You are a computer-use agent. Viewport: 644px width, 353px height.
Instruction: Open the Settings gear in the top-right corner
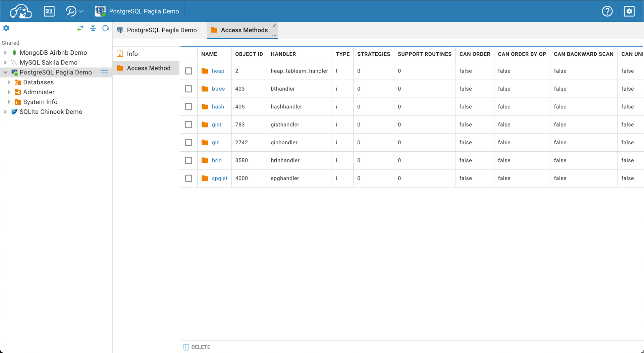[629, 11]
